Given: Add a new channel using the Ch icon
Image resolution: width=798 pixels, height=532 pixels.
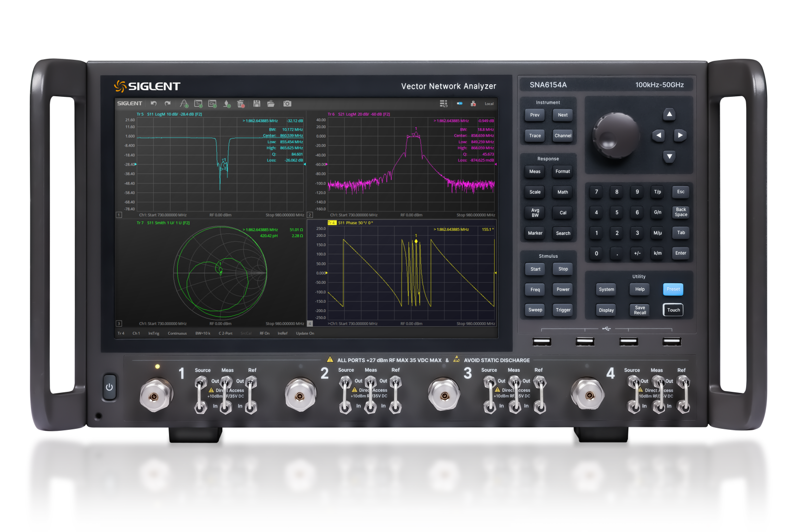Looking at the screenshot, I should click(x=212, y=104).
